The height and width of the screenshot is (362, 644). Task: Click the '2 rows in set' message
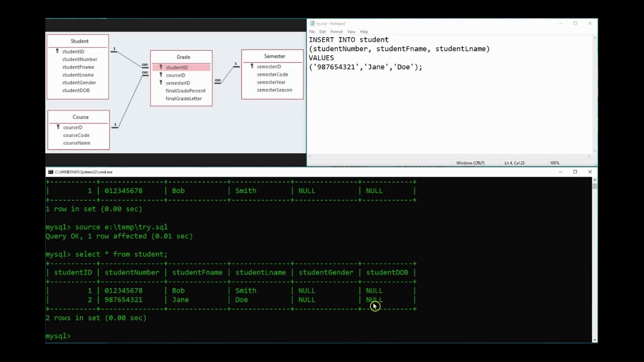(96, 318)
